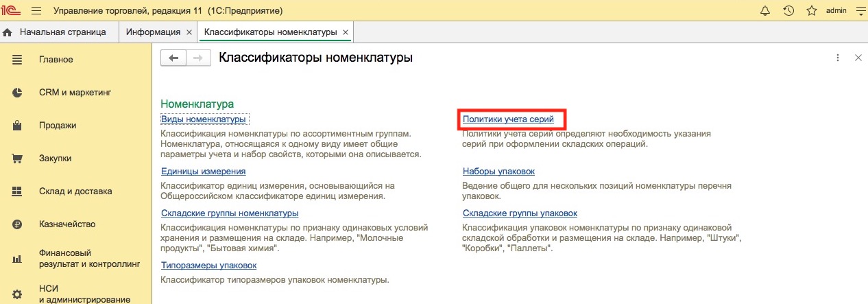
Task: Click the gear icon for НСИ
Action: [x=17, y=294]
